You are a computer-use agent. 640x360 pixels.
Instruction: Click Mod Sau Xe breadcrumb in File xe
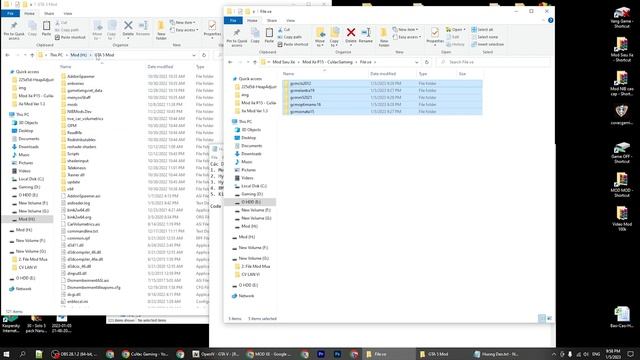pyautogui.click(x=283, y=62)
